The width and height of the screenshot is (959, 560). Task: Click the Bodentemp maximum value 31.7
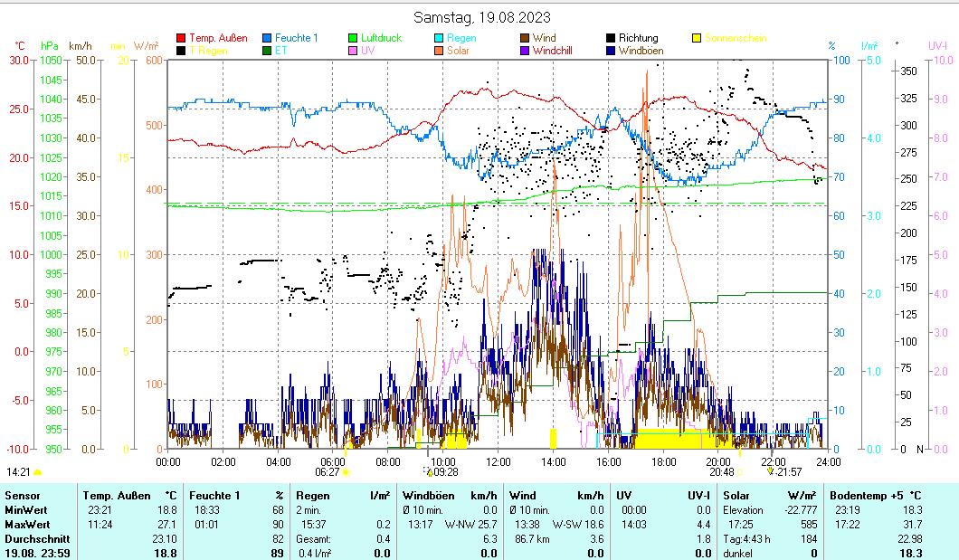coord(913,525)
